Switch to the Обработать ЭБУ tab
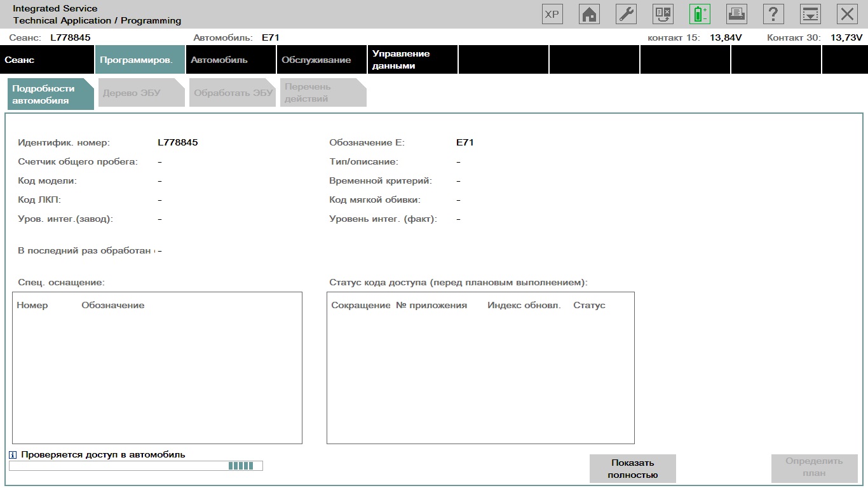 coord(232,93)
